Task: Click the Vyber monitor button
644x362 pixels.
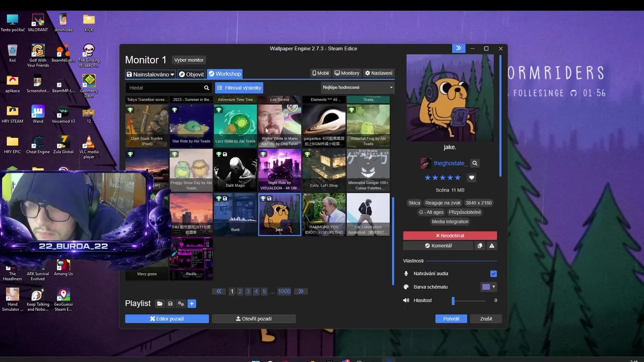Action: (x=189, y=60)
